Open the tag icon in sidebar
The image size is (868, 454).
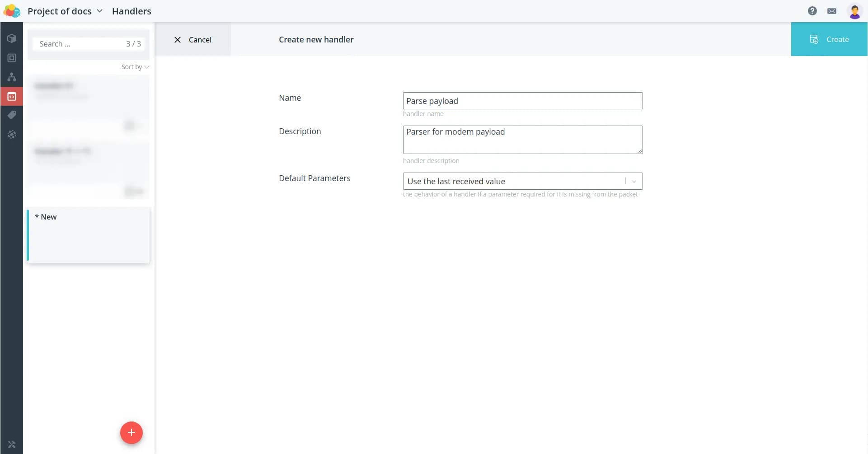(x=12, y=115)
